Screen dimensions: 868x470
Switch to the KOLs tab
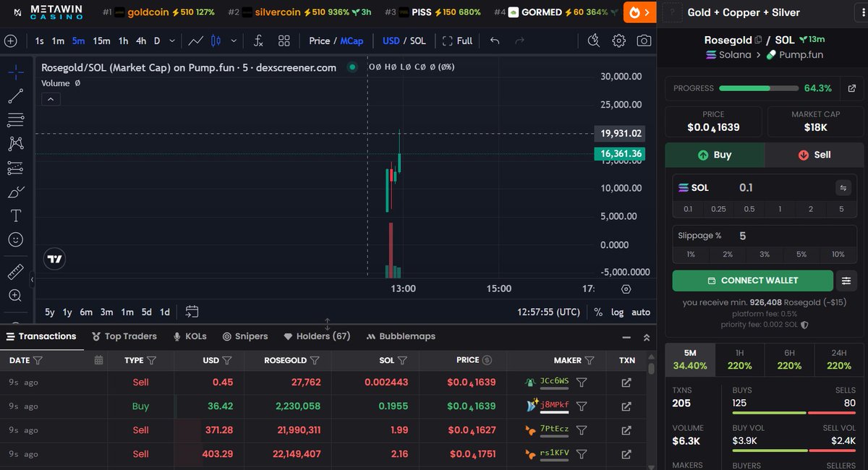pos(190,336)
